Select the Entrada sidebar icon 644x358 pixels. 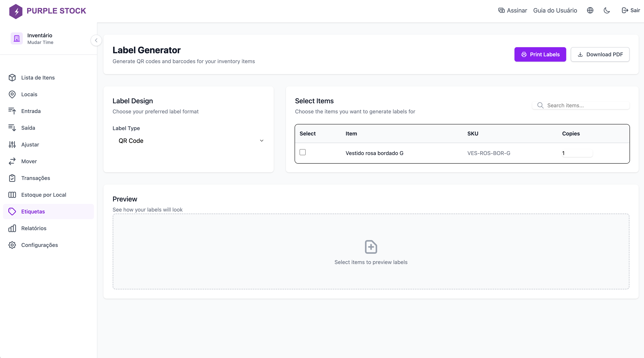coord(12,111)
